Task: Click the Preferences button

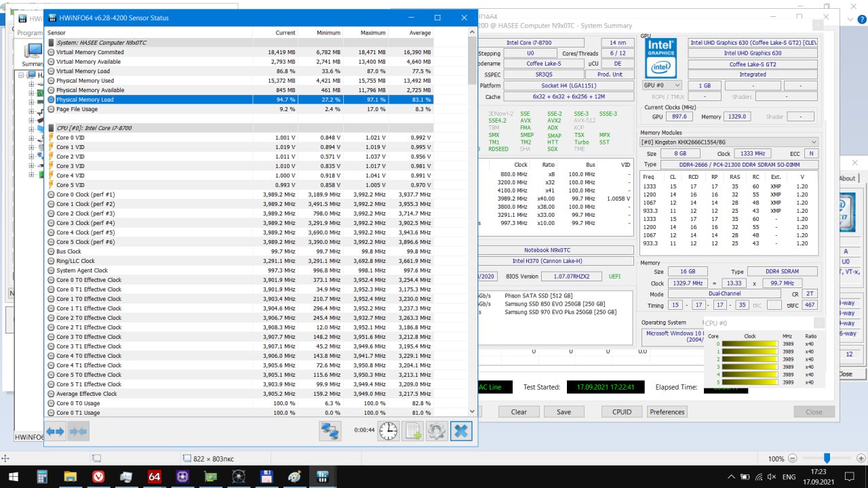Action: 667,411
